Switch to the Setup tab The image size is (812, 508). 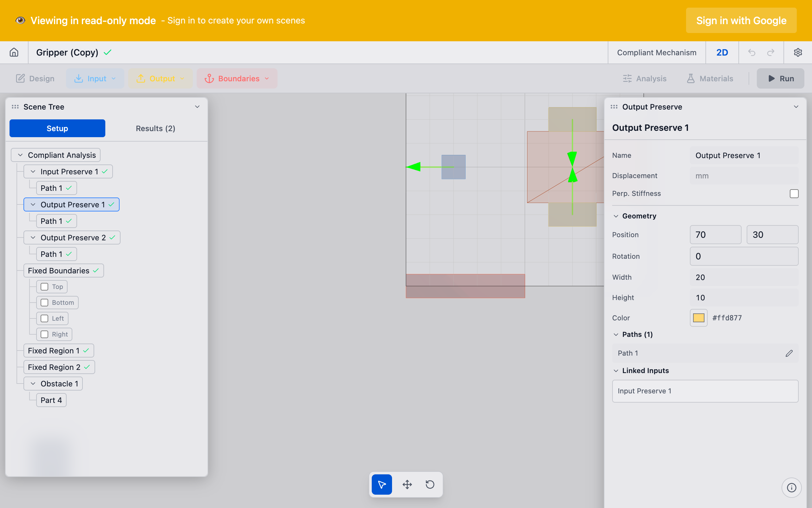coord(57,128)
